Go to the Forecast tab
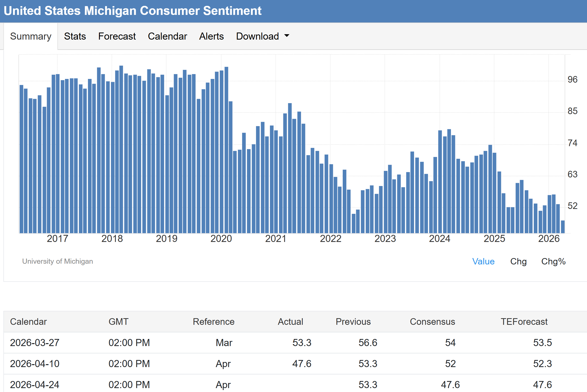 tap(117, 36)
